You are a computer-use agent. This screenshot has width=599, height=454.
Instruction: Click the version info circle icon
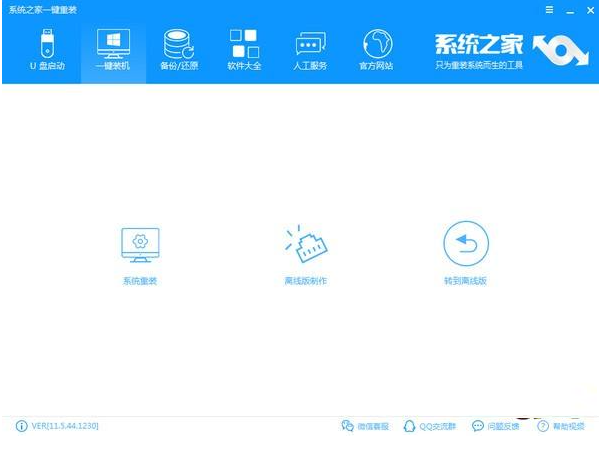click(x=22, y=426)
